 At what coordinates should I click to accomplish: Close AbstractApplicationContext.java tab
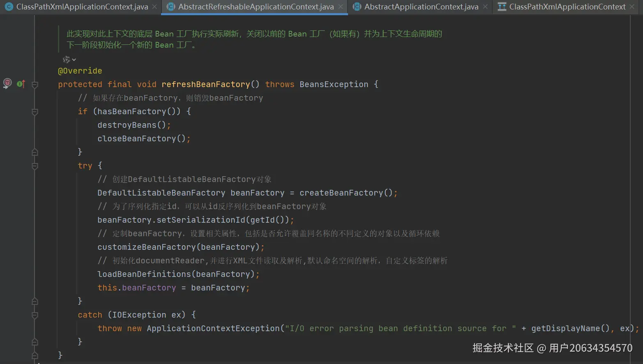(485, 7)
